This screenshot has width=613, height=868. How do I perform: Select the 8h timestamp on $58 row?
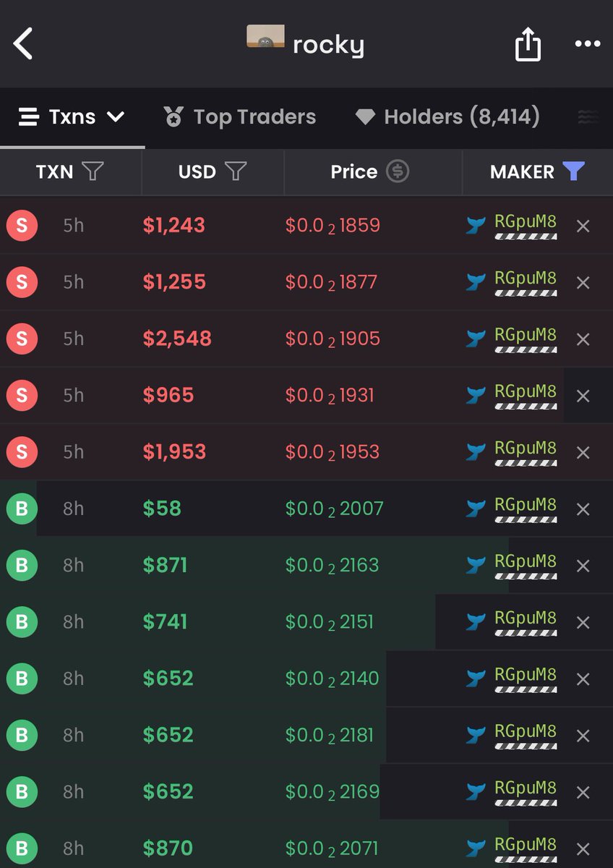click(x=73, y=509)
